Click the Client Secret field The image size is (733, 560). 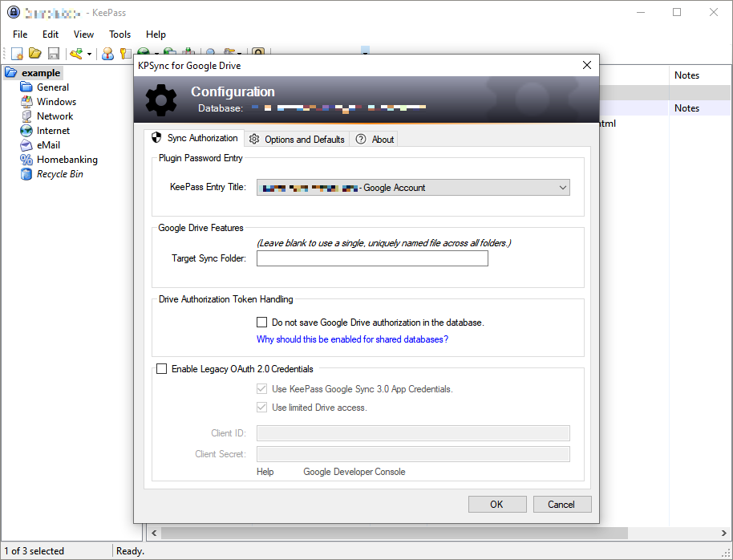coord(413,454)
